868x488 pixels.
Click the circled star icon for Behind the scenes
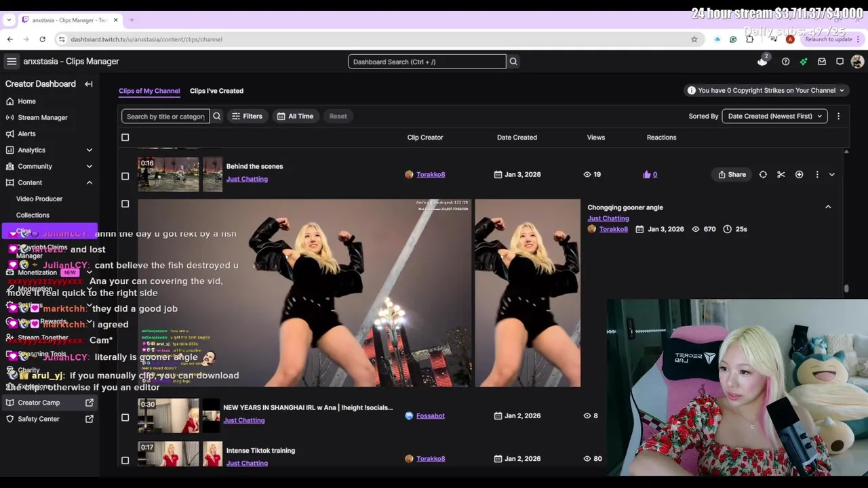[799, 175]
